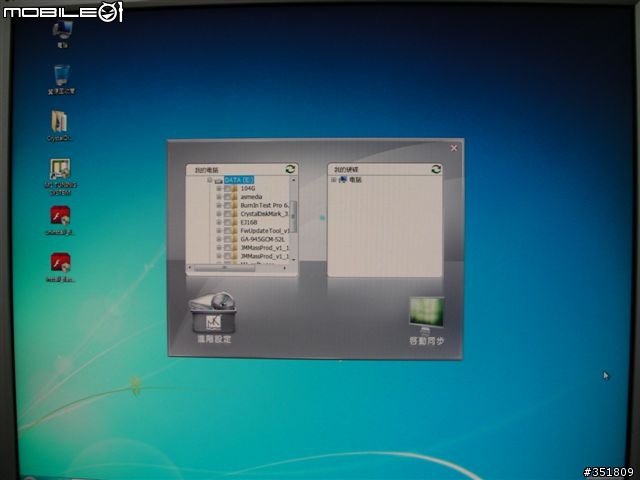Select the 104G folder name

pos(248,189)
